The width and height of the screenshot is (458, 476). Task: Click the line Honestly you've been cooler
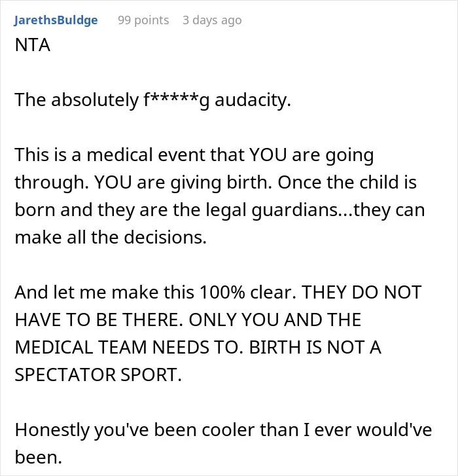pos(223,430)
